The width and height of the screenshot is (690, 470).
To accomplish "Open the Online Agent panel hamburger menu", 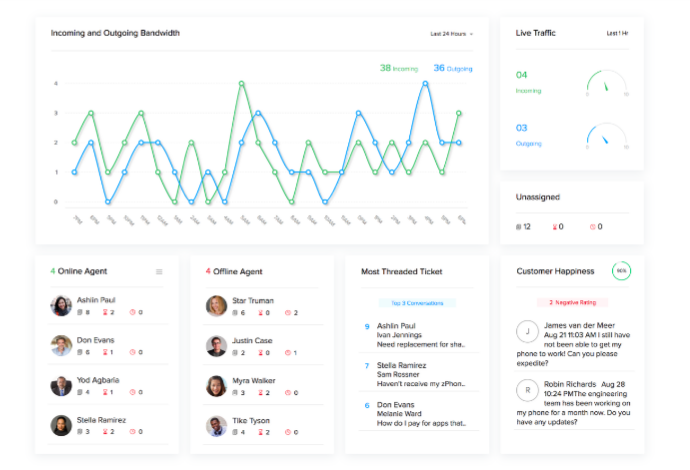I will [159, 271].
